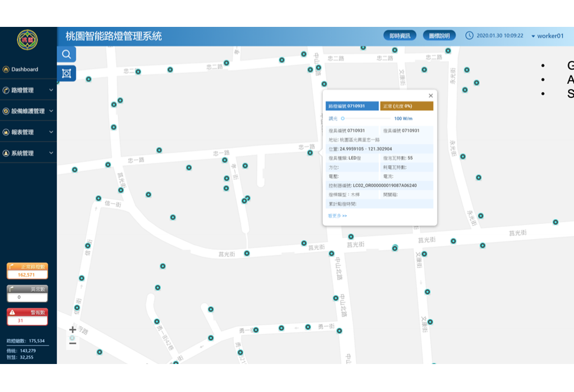
Task: Click the Dashboard home icon in sidebar
Action: [x=6, y=69]
